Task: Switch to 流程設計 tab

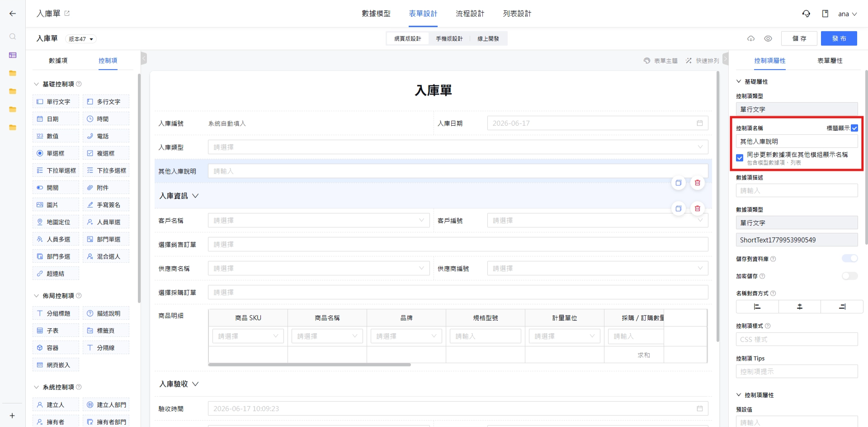Action: point(470,14)
